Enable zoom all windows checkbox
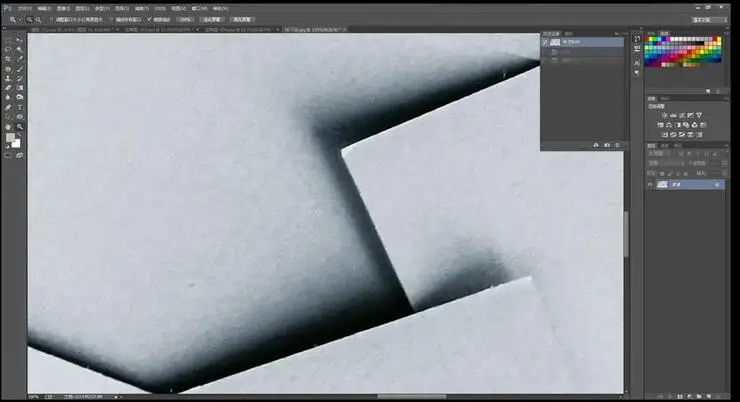 [111, 19]
